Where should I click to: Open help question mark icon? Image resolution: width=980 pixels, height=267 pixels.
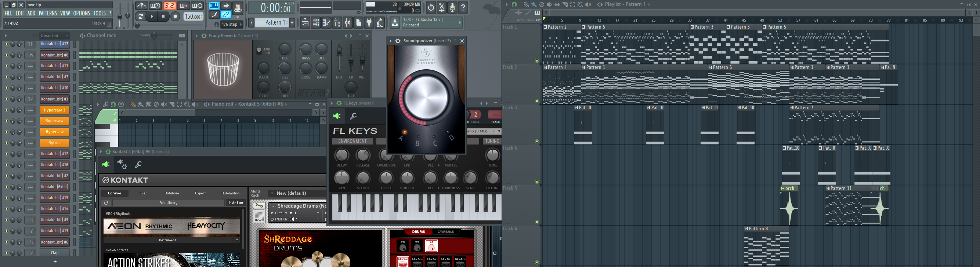pyautogui.click(x=463, y=7)
